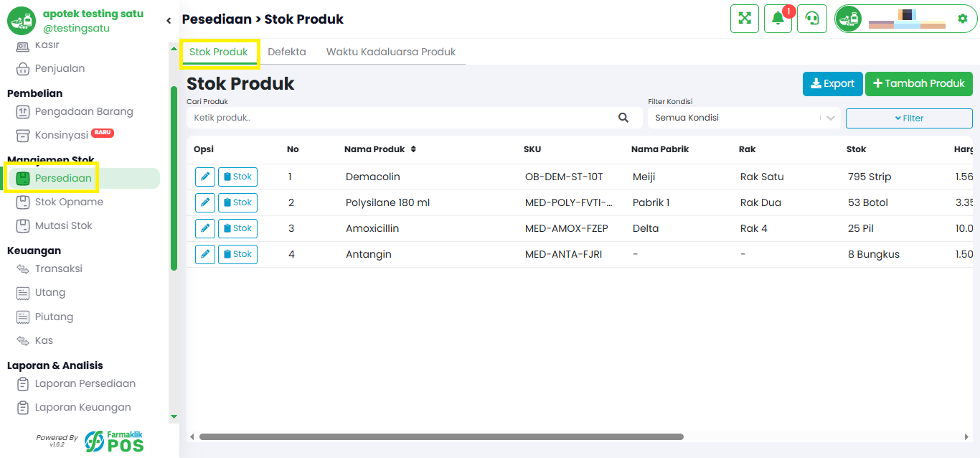The image size is (980, 458).
Task: Open settings gear in profile box
Action: point(963,19)
